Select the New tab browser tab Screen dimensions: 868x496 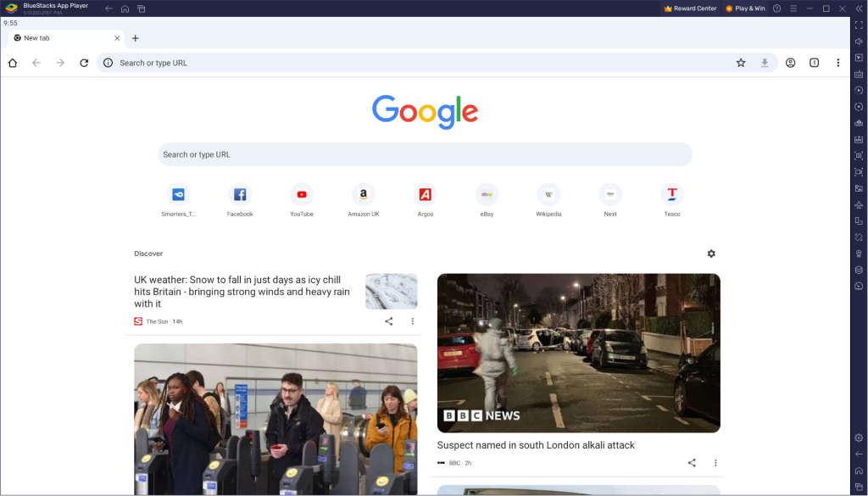tap(66, 38)
